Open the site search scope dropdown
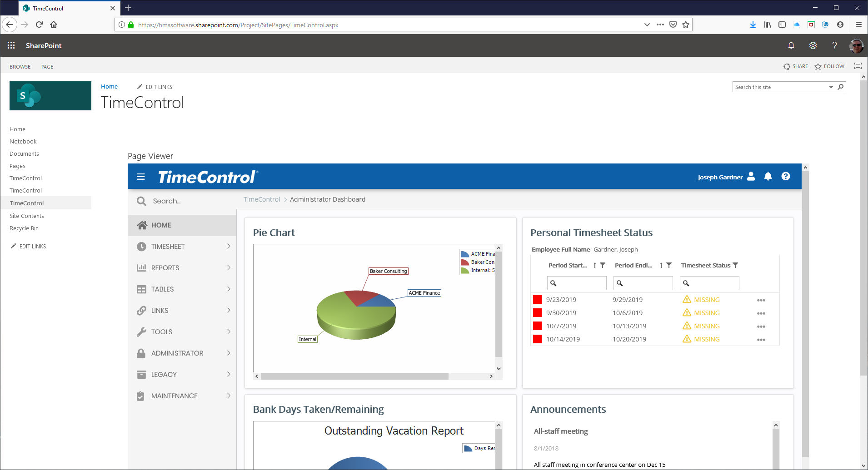 [x=831, y=87]
